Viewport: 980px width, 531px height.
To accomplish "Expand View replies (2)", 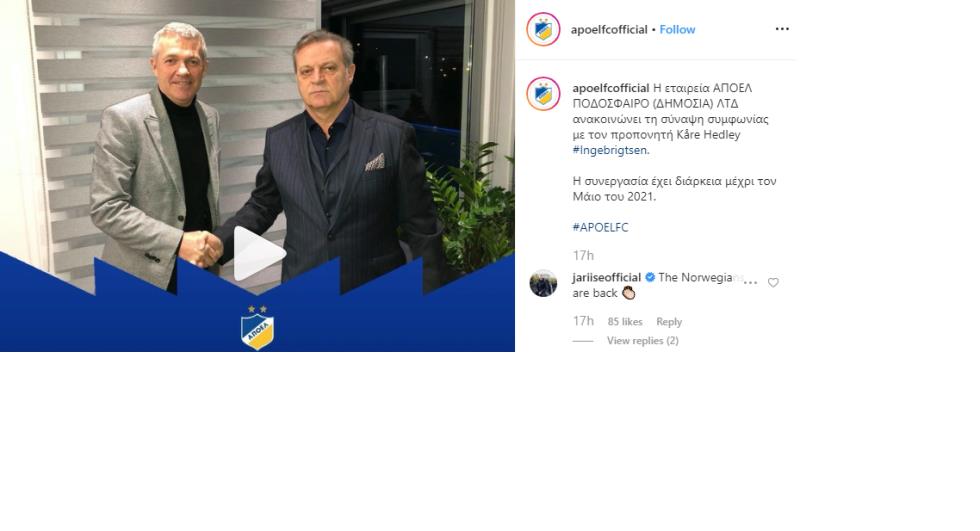I will point(642,340).
